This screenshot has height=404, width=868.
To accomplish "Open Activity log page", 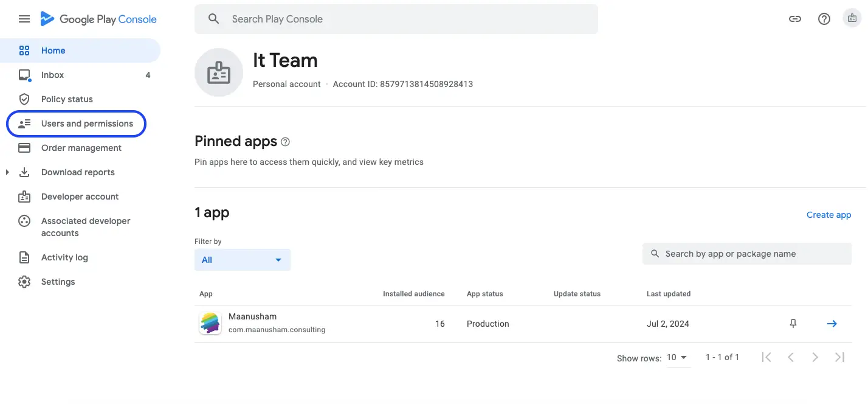I will [80, 257].
